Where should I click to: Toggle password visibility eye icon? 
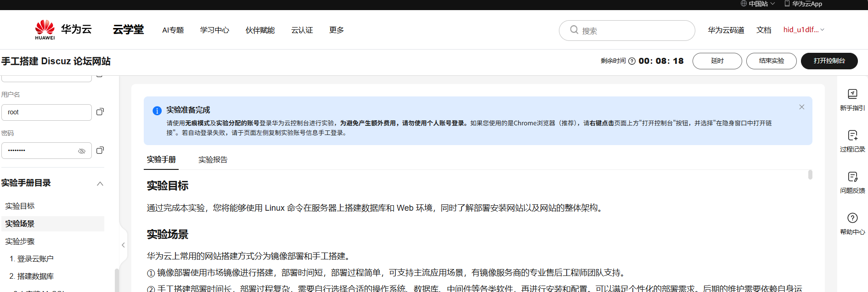[82, 151]
